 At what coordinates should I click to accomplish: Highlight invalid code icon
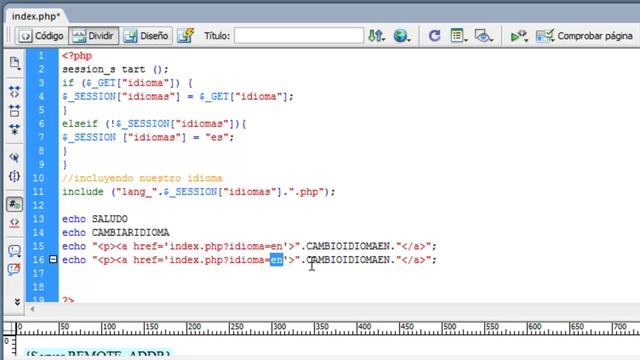point(15,223)
